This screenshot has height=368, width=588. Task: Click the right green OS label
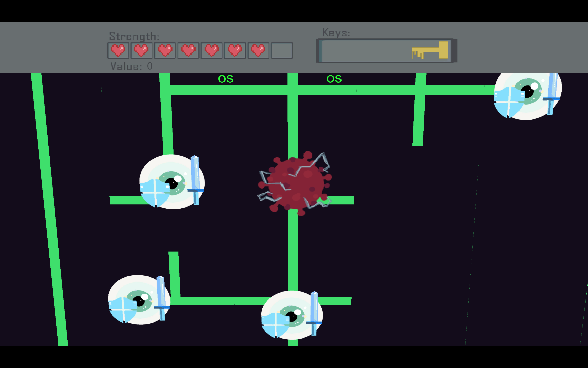(x=334, y=79)
